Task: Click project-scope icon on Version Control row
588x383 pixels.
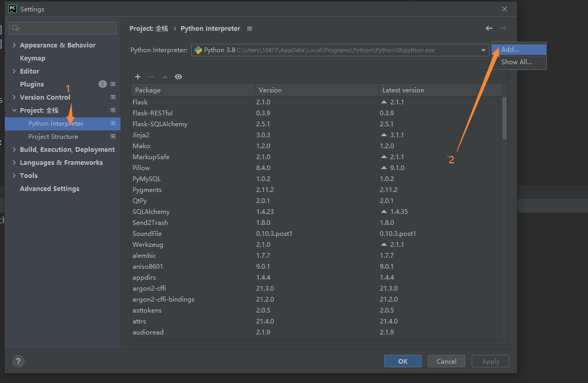Action: (113, 97)
